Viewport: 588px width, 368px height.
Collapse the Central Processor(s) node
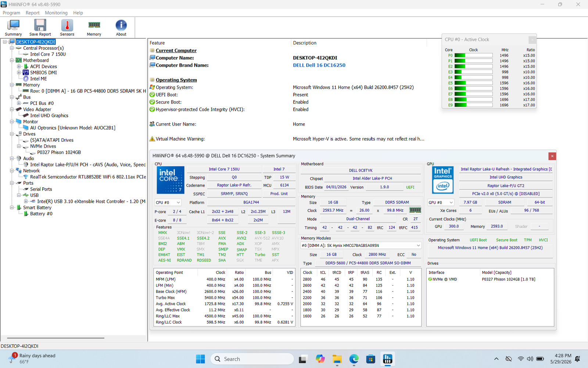[x=12, y=48]
